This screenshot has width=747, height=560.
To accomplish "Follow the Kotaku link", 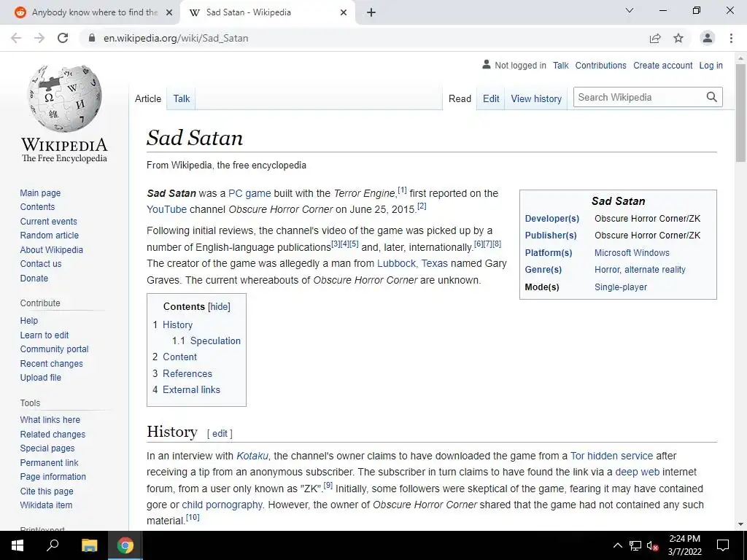I will pyautogui.click(x=252, y=456).
